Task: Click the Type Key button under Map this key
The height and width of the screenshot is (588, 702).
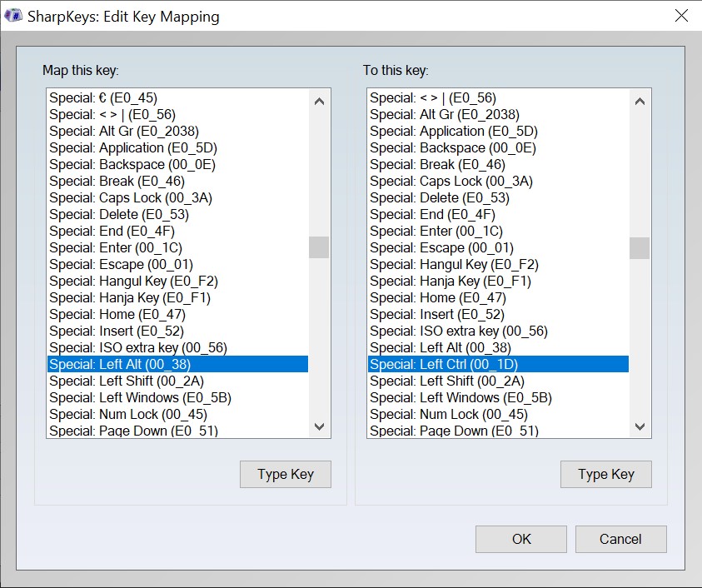Action: pyautogui.click(x=285, y=474)
